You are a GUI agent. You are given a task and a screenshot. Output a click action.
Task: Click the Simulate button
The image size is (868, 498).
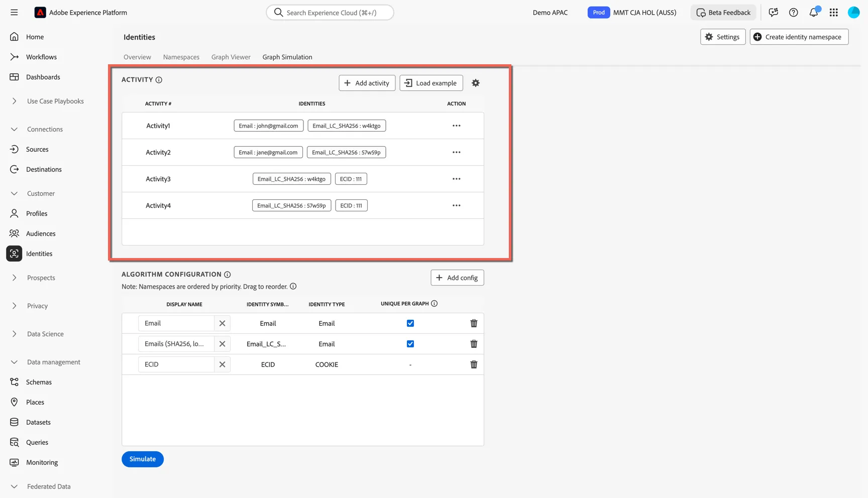143,459
